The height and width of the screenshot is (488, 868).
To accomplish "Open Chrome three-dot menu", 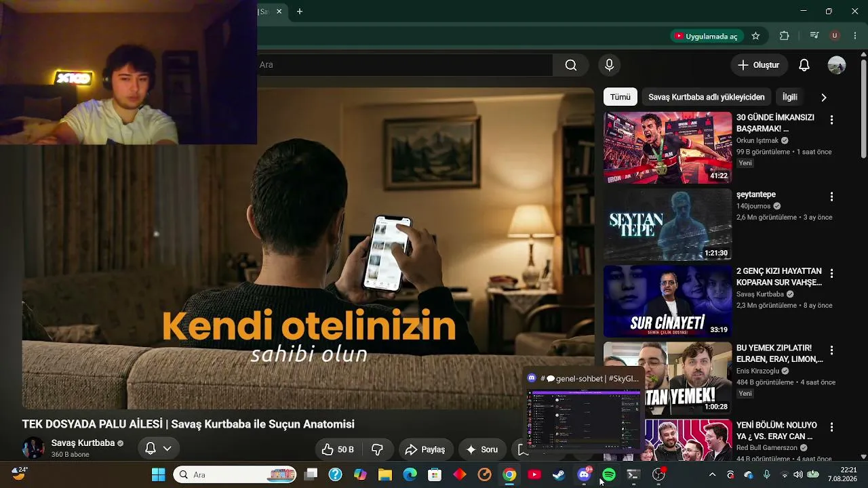I will click(854, 36).
